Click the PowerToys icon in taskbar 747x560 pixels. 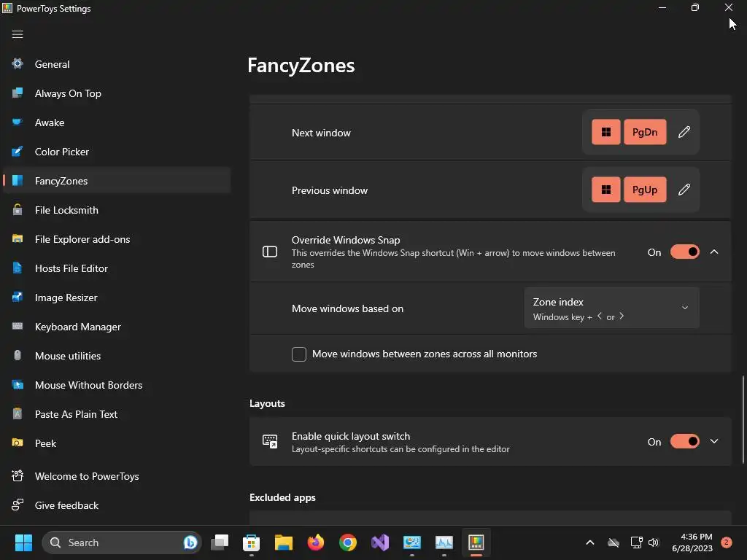point(476,542)
